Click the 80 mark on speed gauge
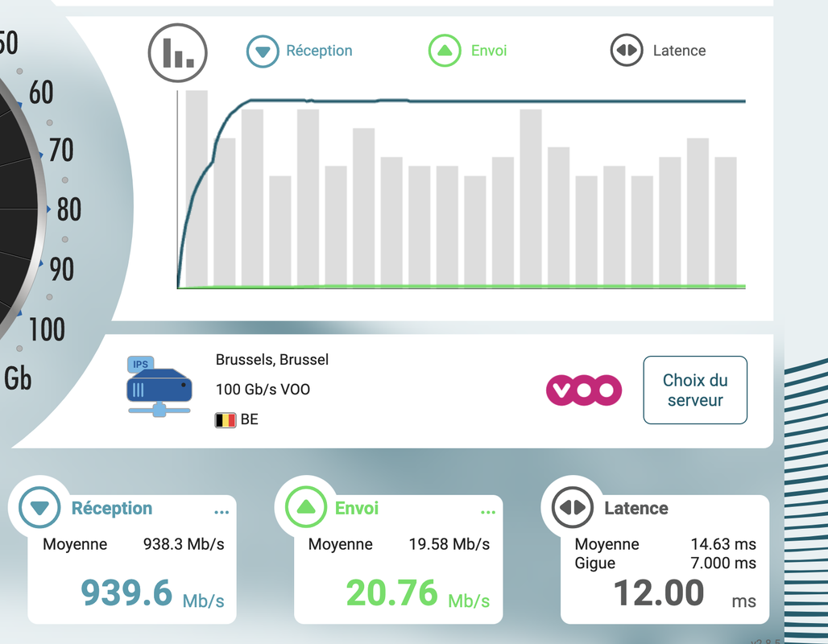The image size is (828, 644). tap(69, 209)
